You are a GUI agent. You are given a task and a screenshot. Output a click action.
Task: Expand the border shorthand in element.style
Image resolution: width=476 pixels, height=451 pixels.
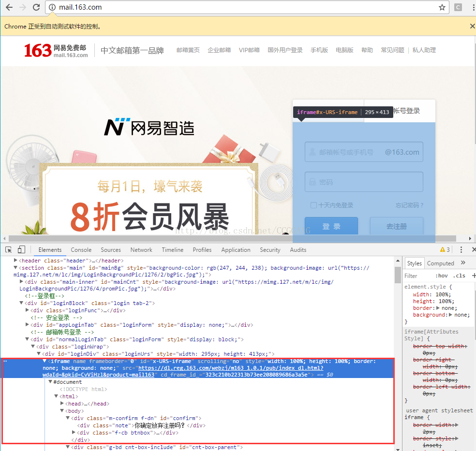pyautogui.click(x=438, y=308)
